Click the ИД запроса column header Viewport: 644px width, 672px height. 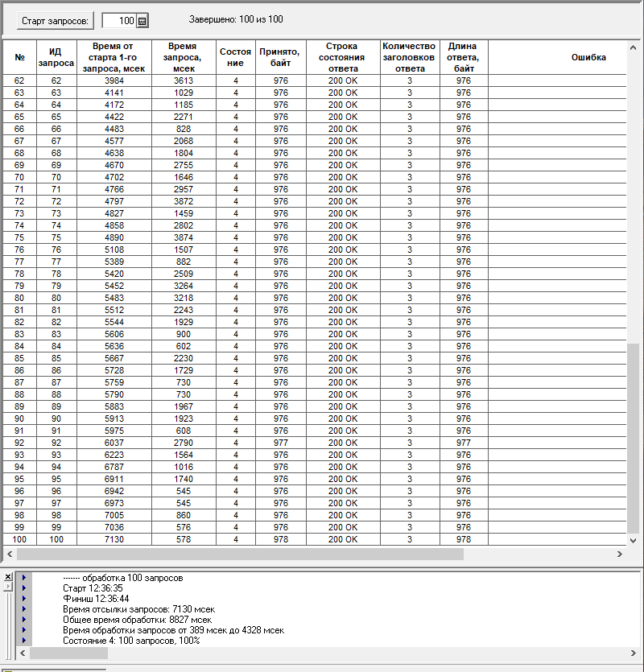(x=56, y=57)
